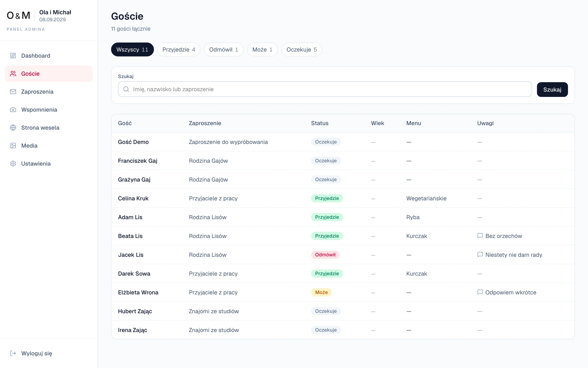Click comment icon beside Niestety nie dam rady
The width and height of the screenshot is (588, 368).
(480, 255)
